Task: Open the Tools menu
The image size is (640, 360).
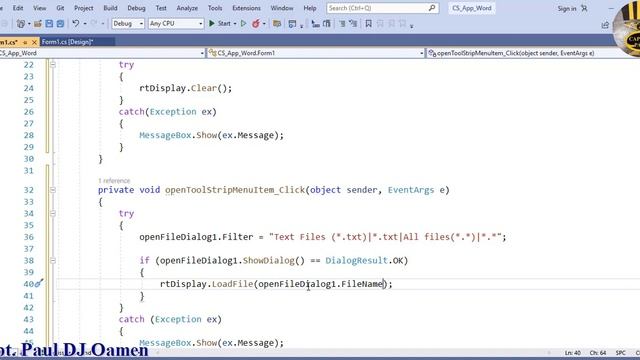Action: pyautogui.click(x=215, y=8)
